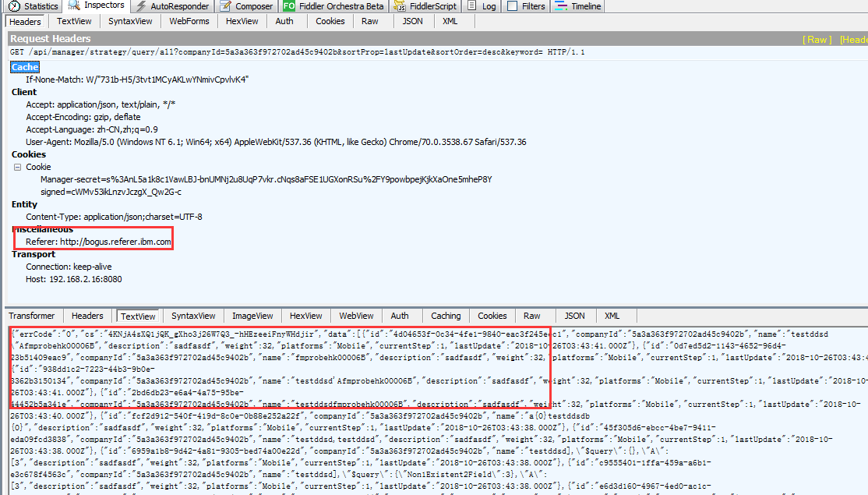Open the response Caching tab
Image resolution: width=868 pixels, height=495 pixels.
coord(446,316)
